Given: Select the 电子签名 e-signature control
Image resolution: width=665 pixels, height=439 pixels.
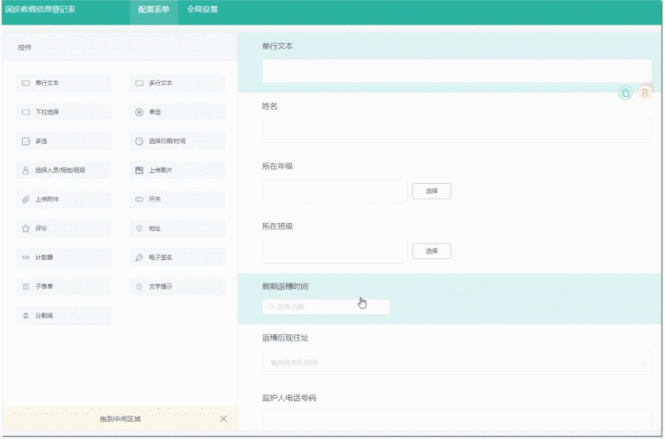Looking at the screenshot, I should 176,257.
